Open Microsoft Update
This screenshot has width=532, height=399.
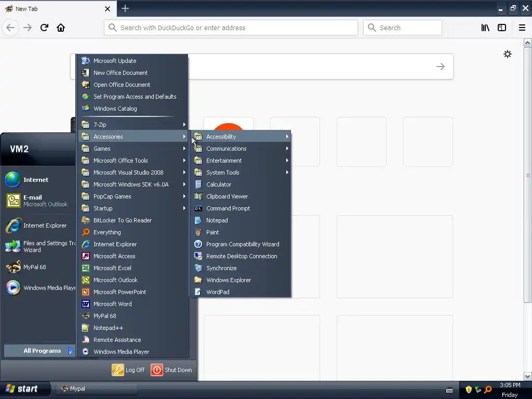click(133, 61)
